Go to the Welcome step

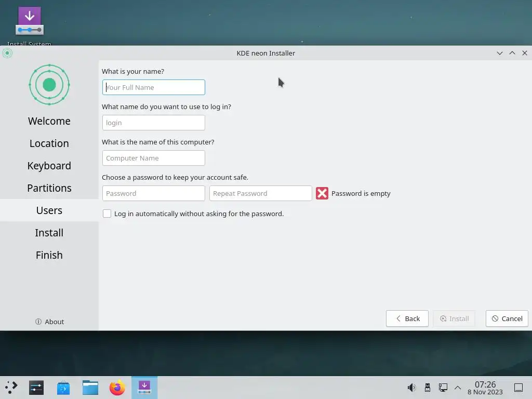click(49, 121)
